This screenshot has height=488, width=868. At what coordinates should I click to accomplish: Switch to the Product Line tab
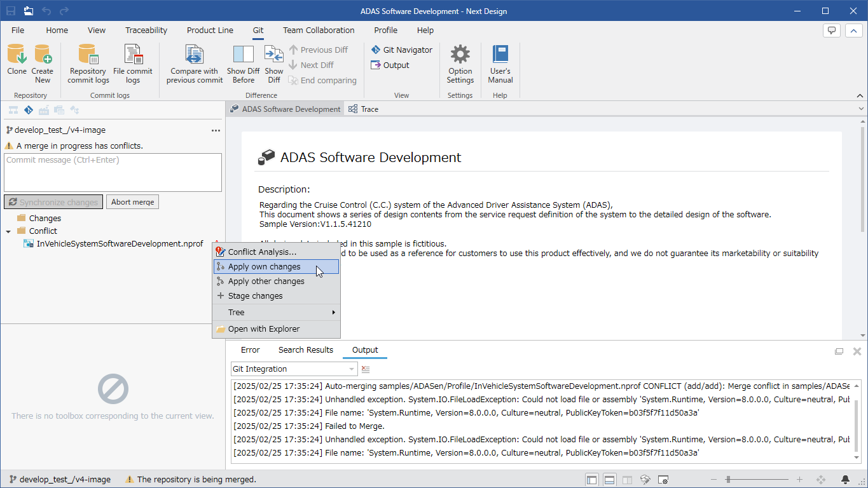(x=210, y=30)
